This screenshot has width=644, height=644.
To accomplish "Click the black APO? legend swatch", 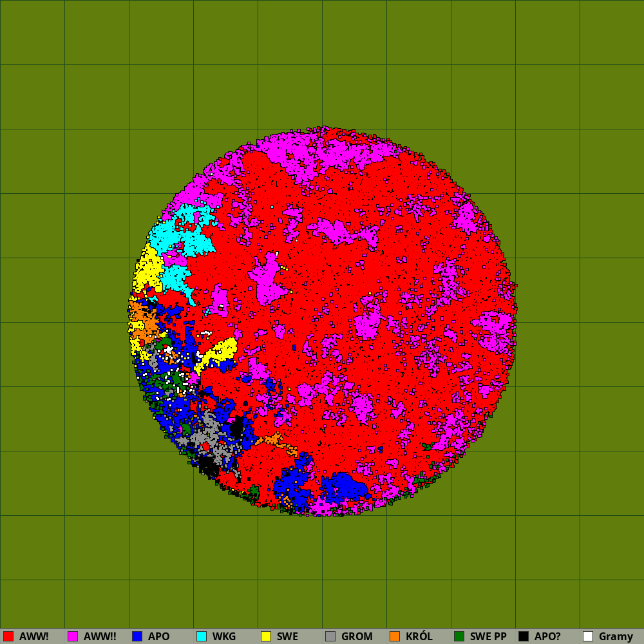I will [x=524, y=636].
